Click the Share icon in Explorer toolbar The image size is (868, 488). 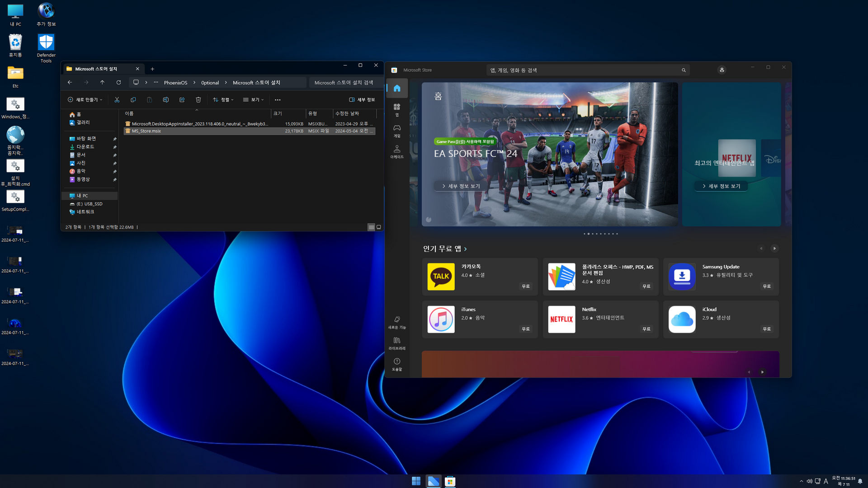tap(182, 99)
